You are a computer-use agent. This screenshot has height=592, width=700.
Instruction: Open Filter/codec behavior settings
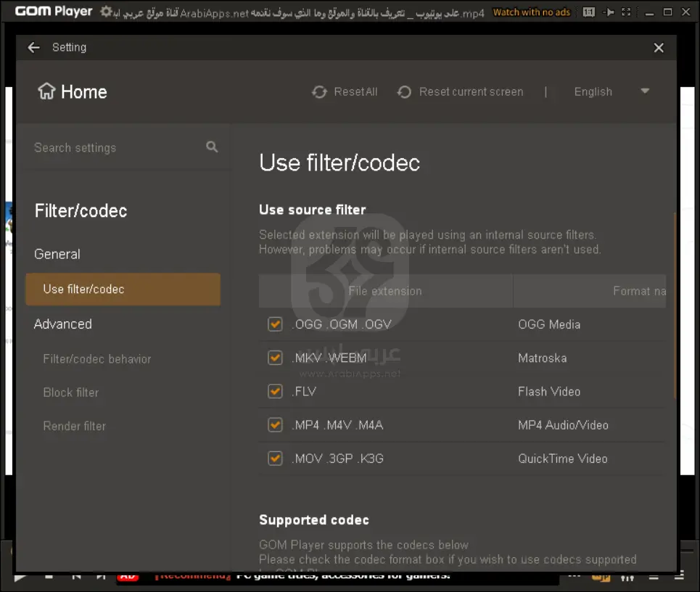pos(97,359)
